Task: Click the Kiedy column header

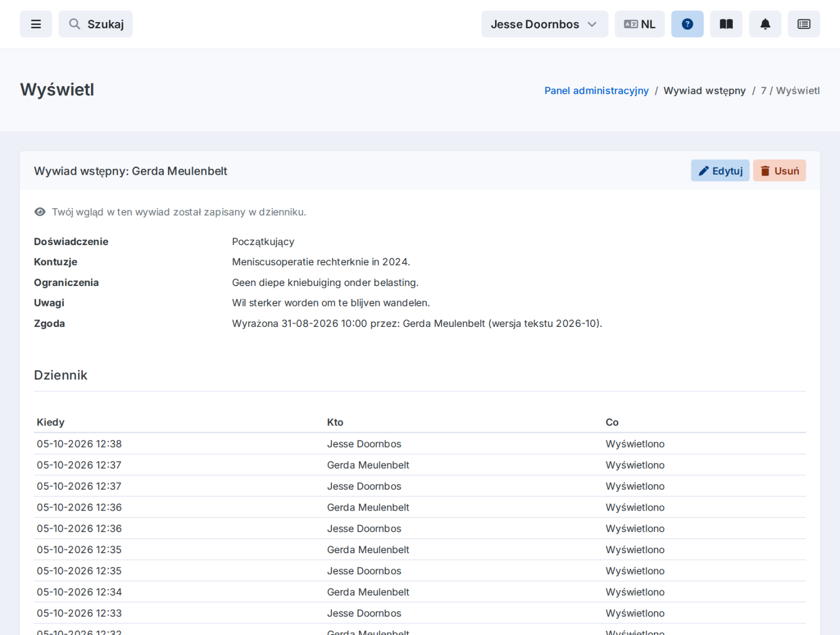Action: point(50,422)
